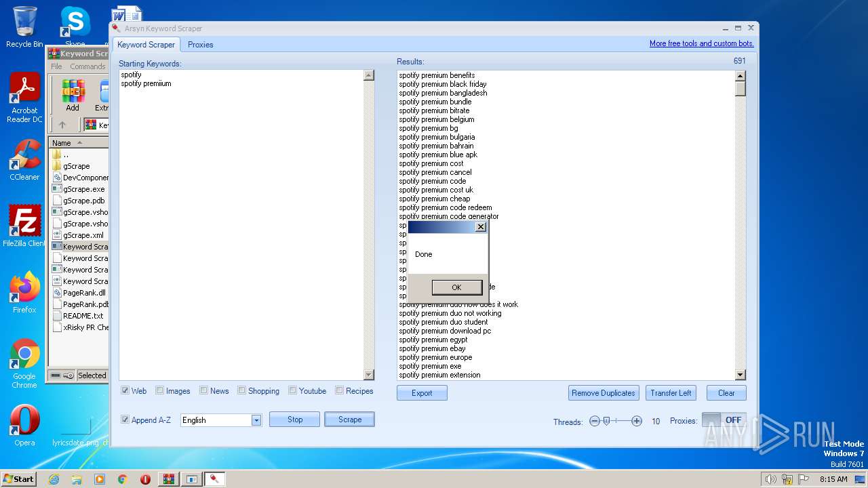Click Remove Duplicates button
This screenshot has height=488, width=868.
604,393
